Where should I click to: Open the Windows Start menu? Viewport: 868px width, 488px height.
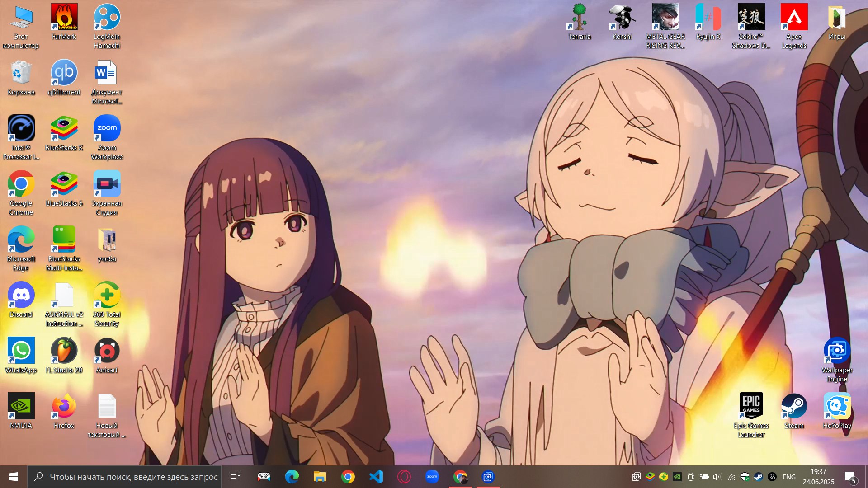[14, 477]
